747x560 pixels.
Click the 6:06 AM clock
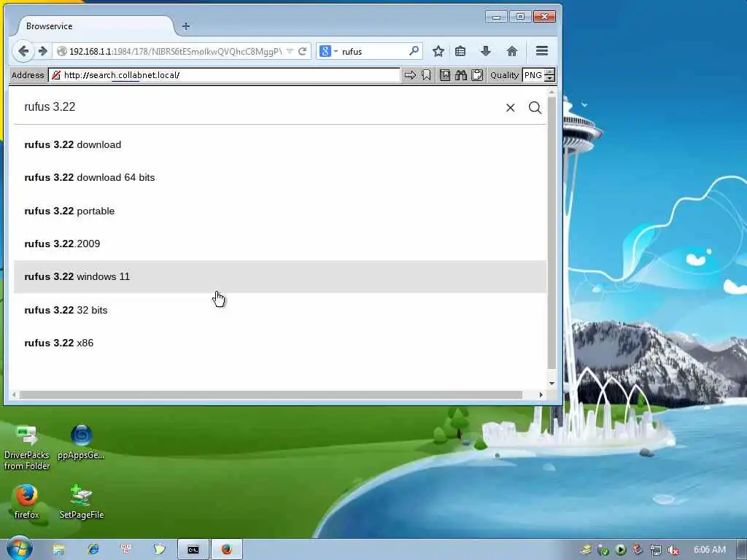click(x=709, y=550)
